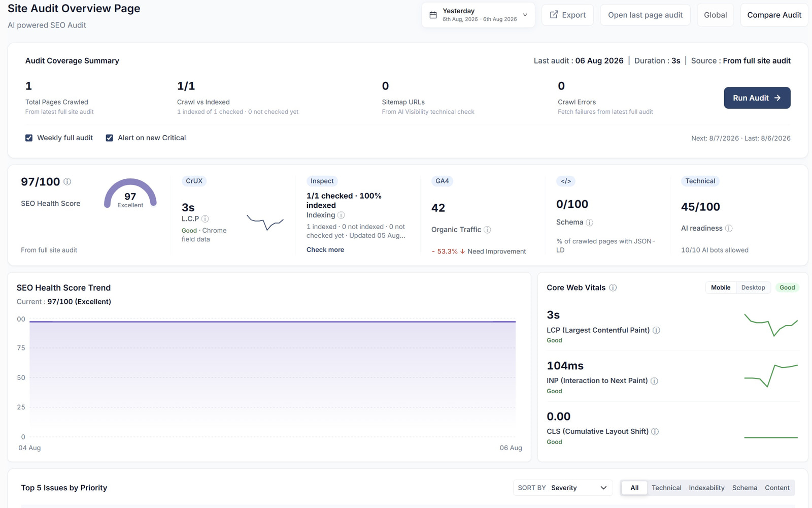Click the 06 Aug axis label
The image size is (812, 508).
(511, 448)
